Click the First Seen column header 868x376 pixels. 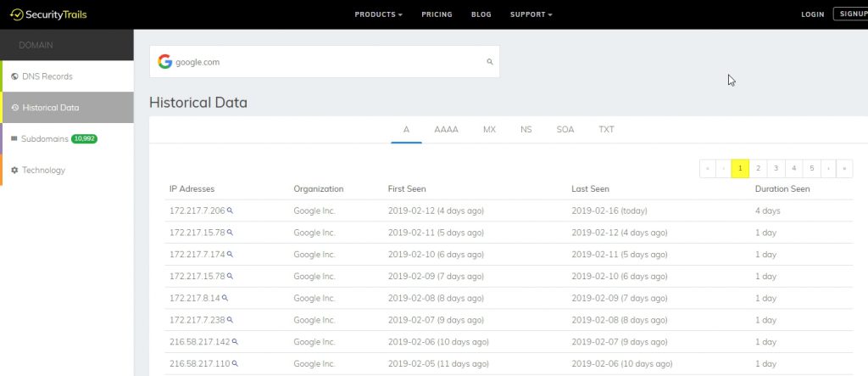(x=407, y=189)
